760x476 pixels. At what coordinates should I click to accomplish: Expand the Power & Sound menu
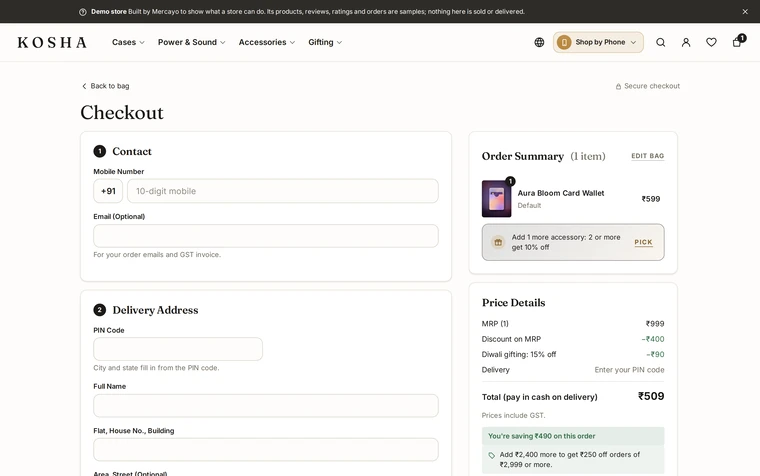[x=191, y=42]
